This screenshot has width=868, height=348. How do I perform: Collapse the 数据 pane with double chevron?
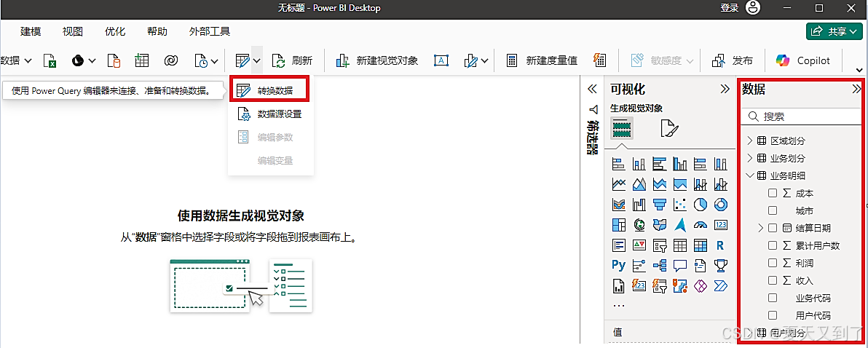click(x=857, y=89)
